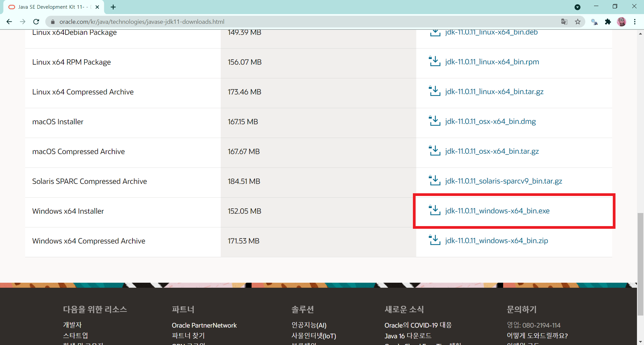Open the Google Translate page icon
The image size is (644, 345).
point(564,22)
